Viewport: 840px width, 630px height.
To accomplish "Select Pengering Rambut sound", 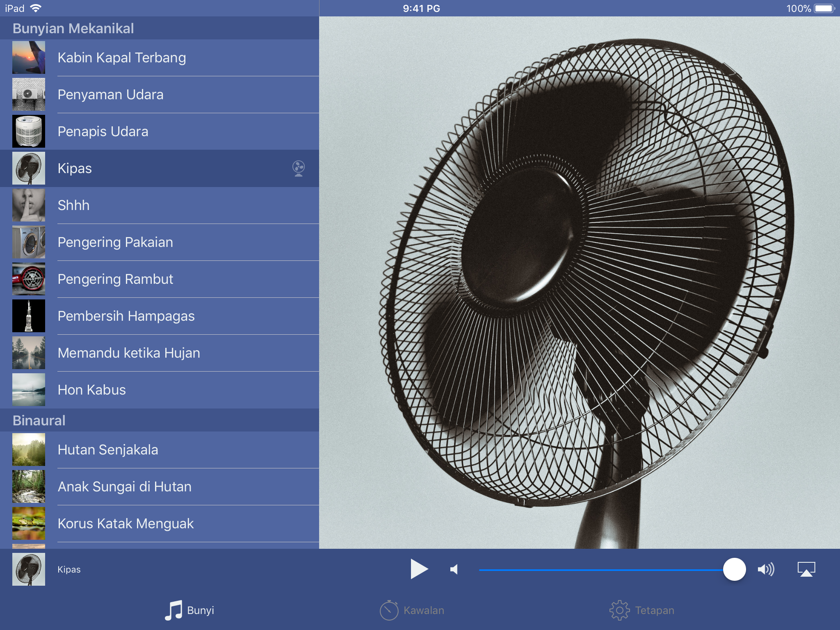I will (x=160, y=279).
